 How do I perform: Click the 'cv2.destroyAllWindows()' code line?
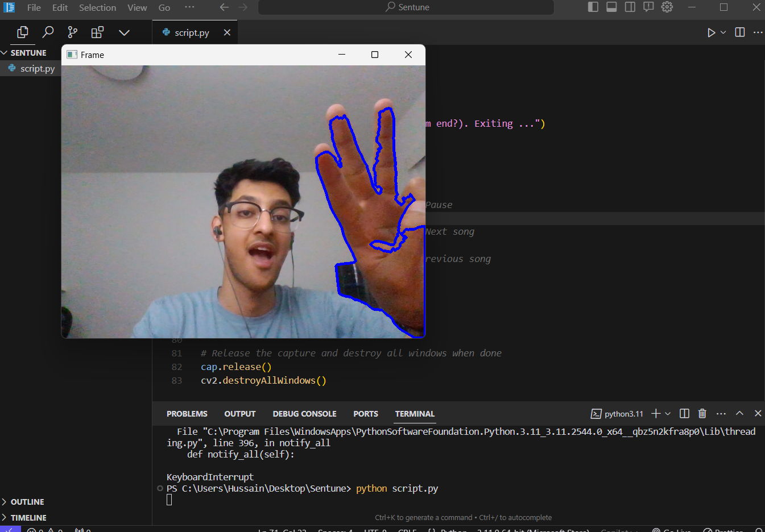click(x=263, y=381)
